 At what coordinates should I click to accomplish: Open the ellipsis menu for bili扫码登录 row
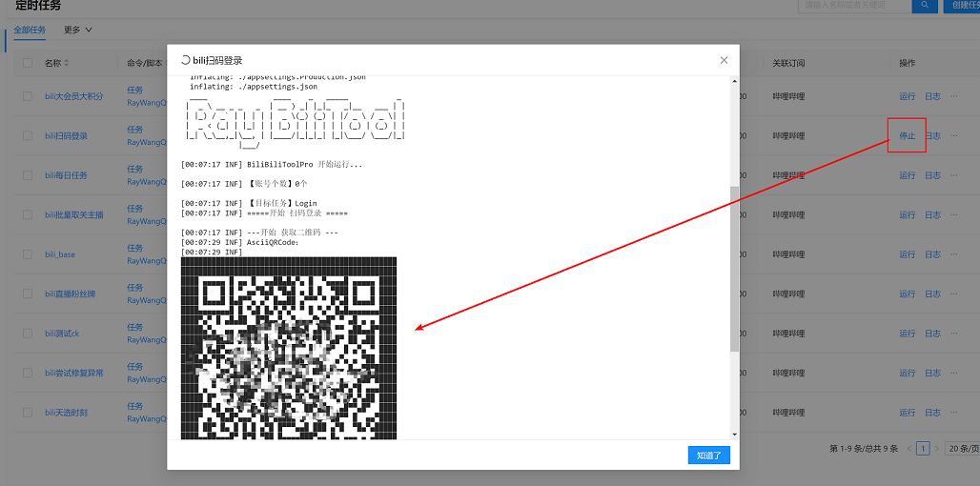[x=953, y=136]
